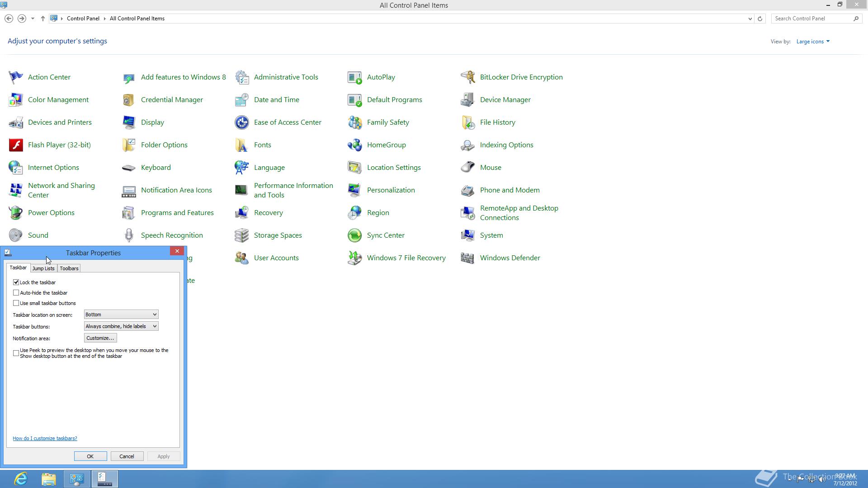Image resolution: width=868 pixels, height=488 pixels.
Task: Open the Personalization link
Action: pos(391,190)
